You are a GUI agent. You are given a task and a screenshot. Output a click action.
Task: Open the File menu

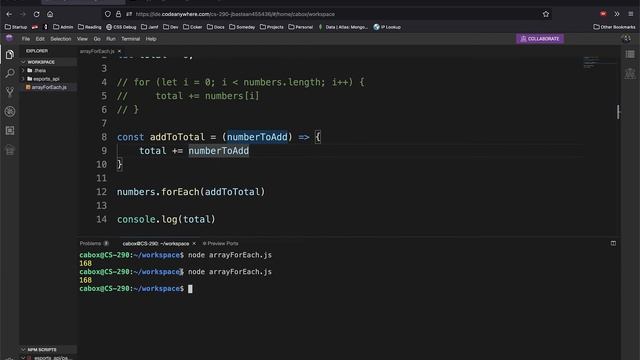pyautogui.click(x=26, y=39)
